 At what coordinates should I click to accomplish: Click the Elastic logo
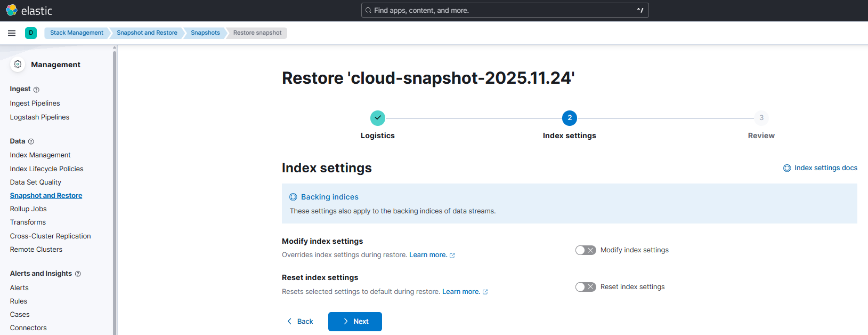29,11
